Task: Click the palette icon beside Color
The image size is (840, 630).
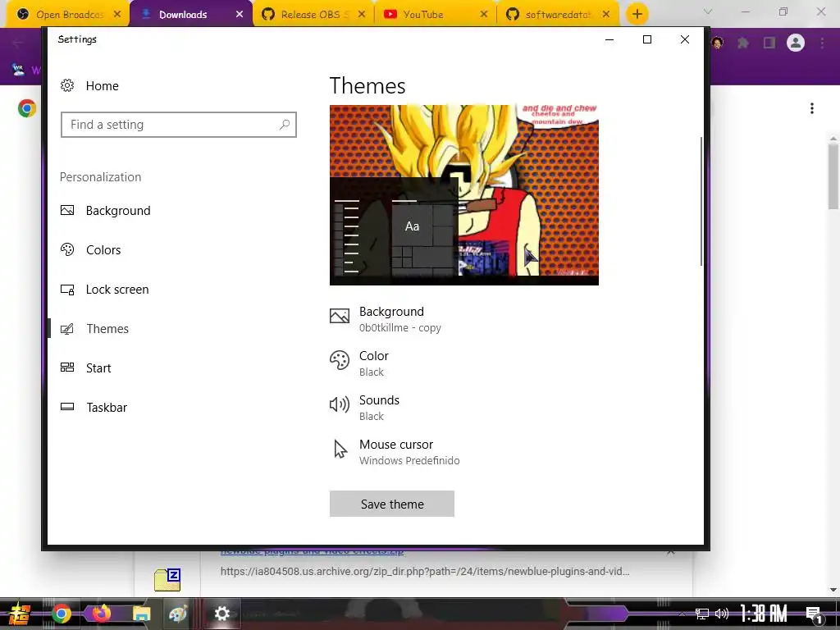Action: pos(340,360)
